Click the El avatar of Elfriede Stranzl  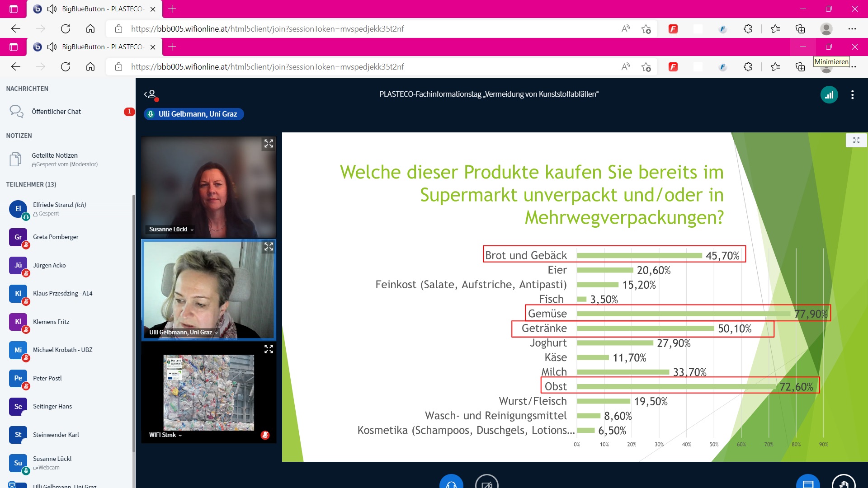click(x=18, y=209)
